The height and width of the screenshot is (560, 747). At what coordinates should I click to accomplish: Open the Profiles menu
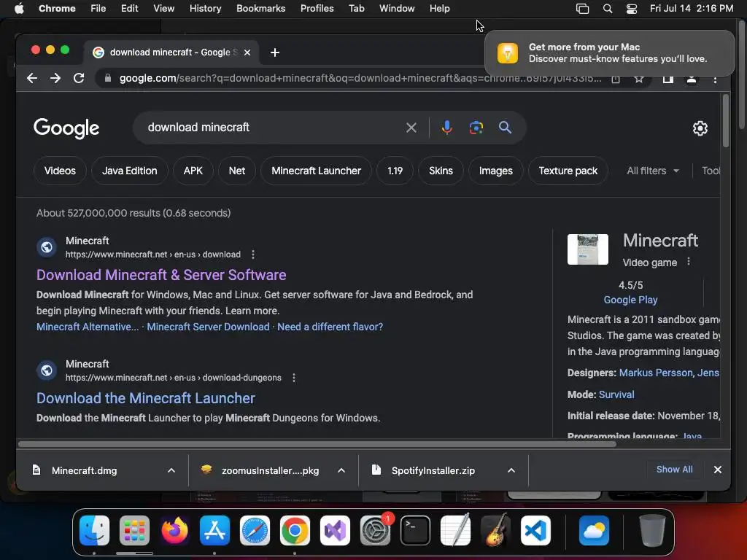click(x=317, y=9)
